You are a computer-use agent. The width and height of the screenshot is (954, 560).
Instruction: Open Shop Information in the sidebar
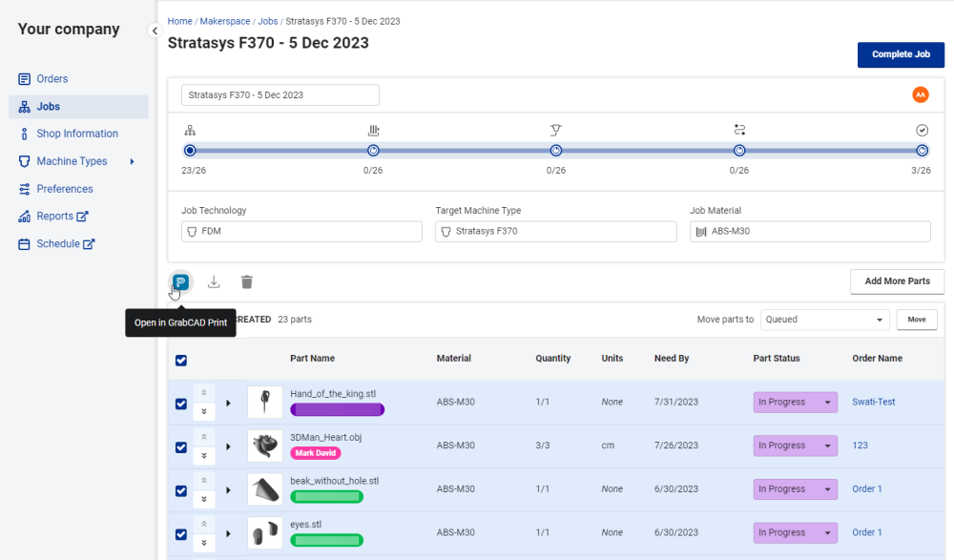[x=78, y=134]
